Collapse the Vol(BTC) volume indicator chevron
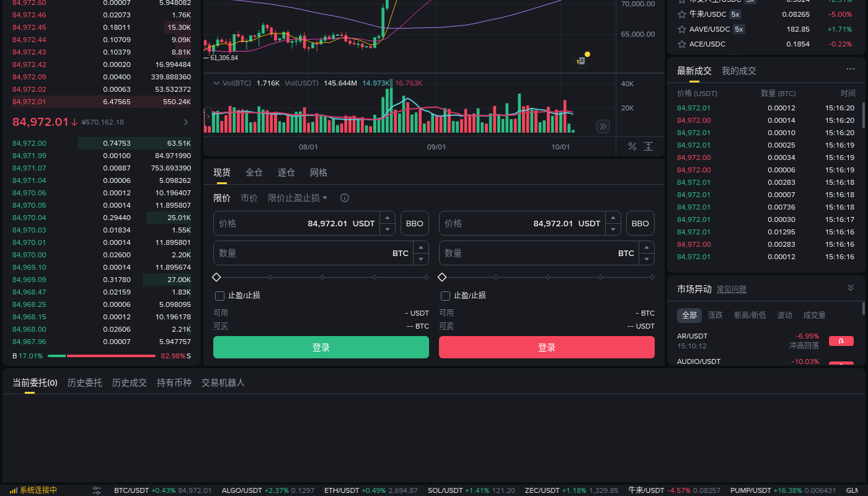Screen dimensions: 868x496 point(216,82)
